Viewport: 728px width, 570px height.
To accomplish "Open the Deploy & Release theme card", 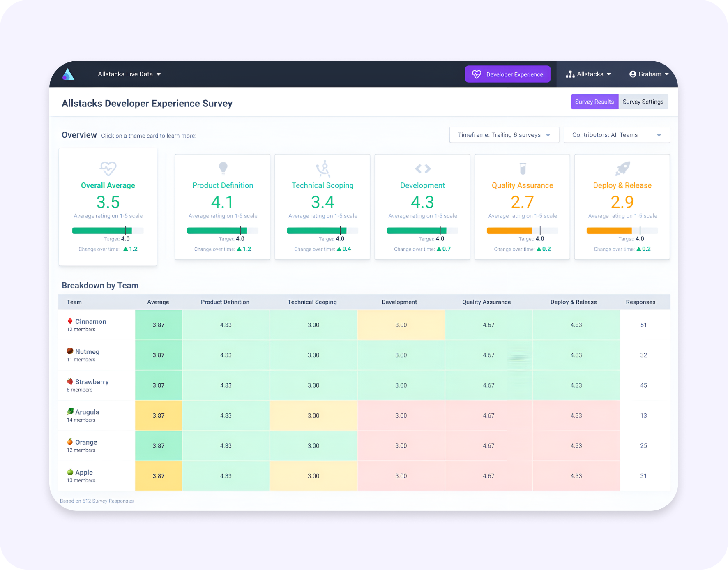I will pos(622,207).
